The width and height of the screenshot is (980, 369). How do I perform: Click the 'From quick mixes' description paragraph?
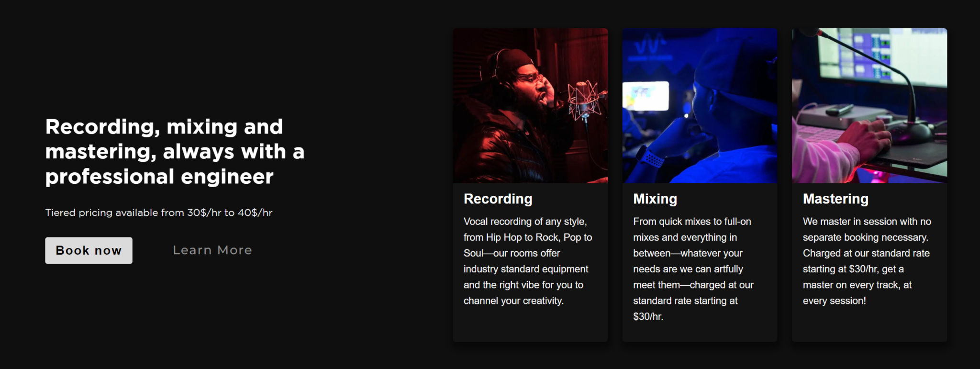click(x=694, y=268)
